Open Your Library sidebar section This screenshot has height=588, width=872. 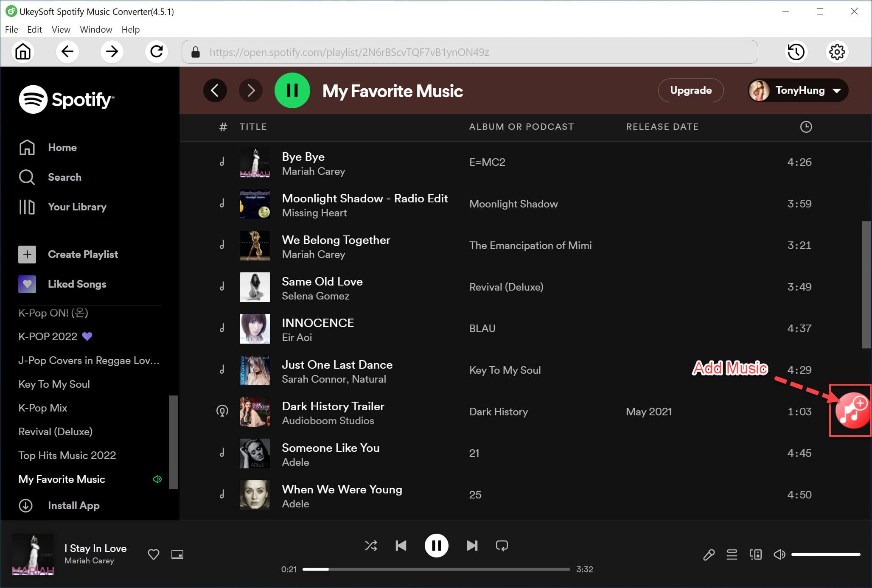pos(77,207)
